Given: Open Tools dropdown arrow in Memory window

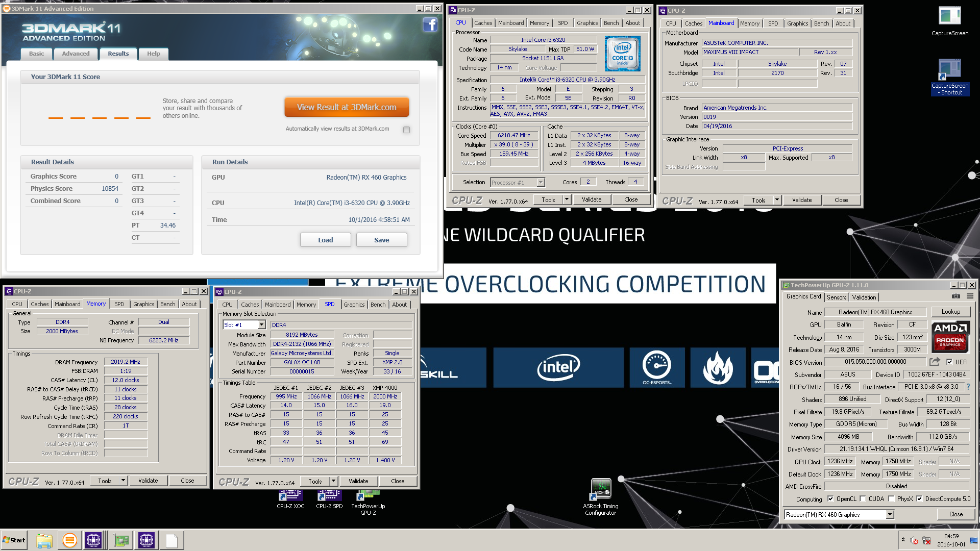Looking at the screenshot, I should 123,481.
